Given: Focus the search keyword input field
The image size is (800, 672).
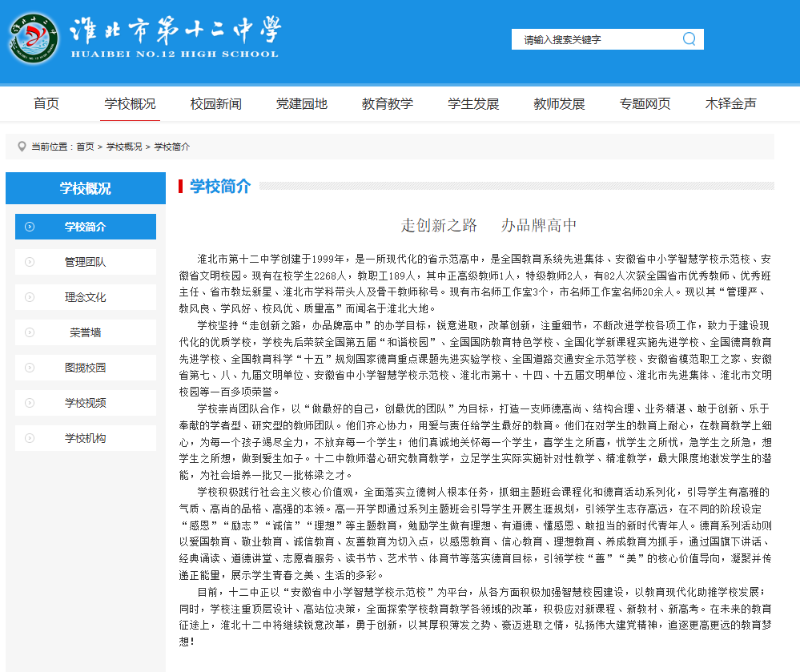Looking at the screenshot, I should (x=597, y=39).
